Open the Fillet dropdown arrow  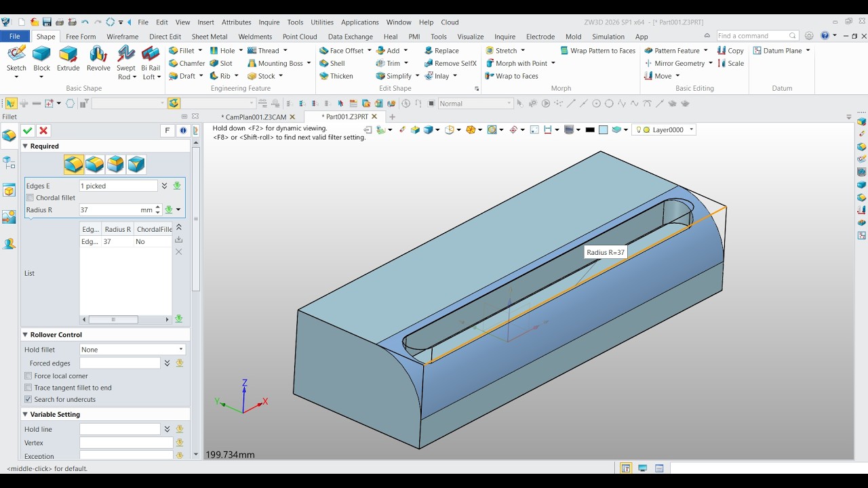click(201, 50)
